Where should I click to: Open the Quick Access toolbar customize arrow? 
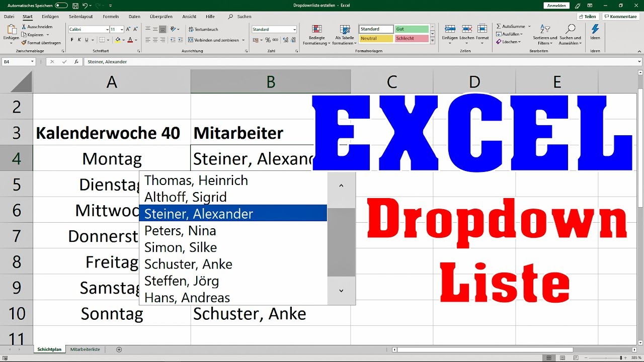pyautogui.click(x=111, y=6)
